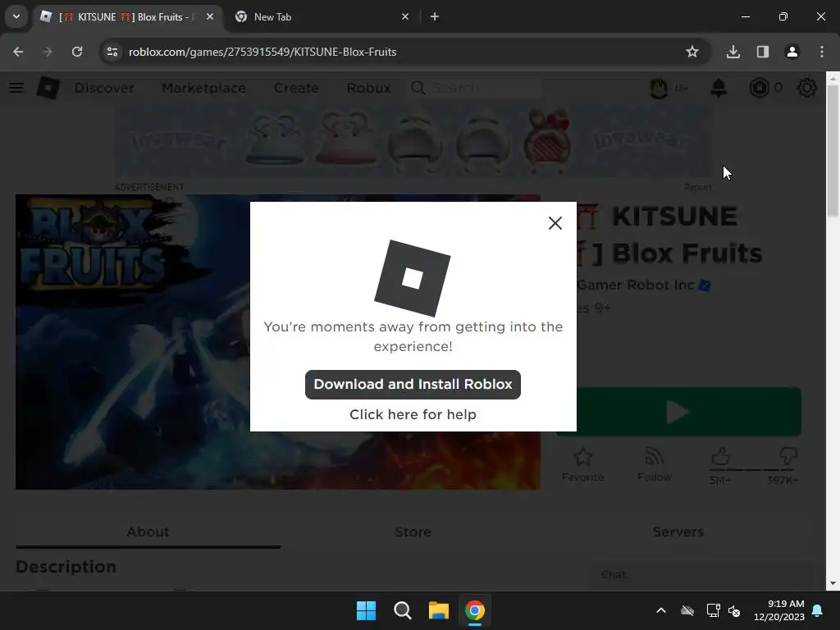Open Chrome downloads
840x630 pixels.
point(733,52)
